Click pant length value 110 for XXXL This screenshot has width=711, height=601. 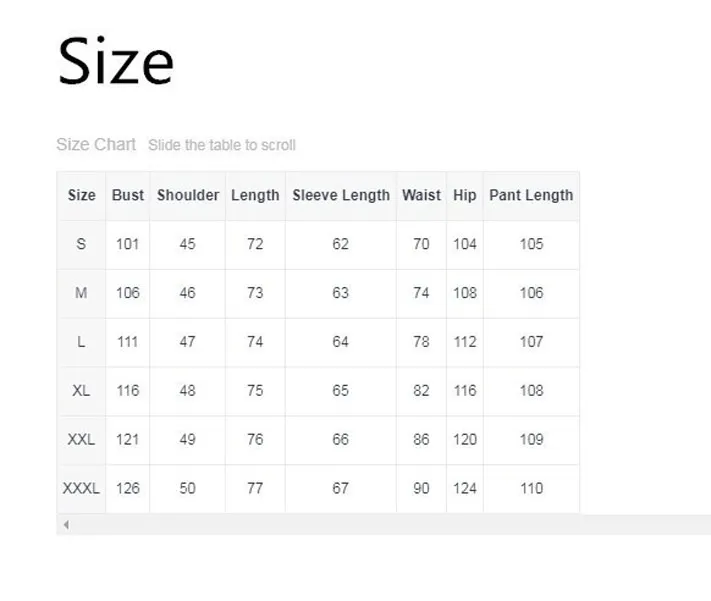[531, 489]
